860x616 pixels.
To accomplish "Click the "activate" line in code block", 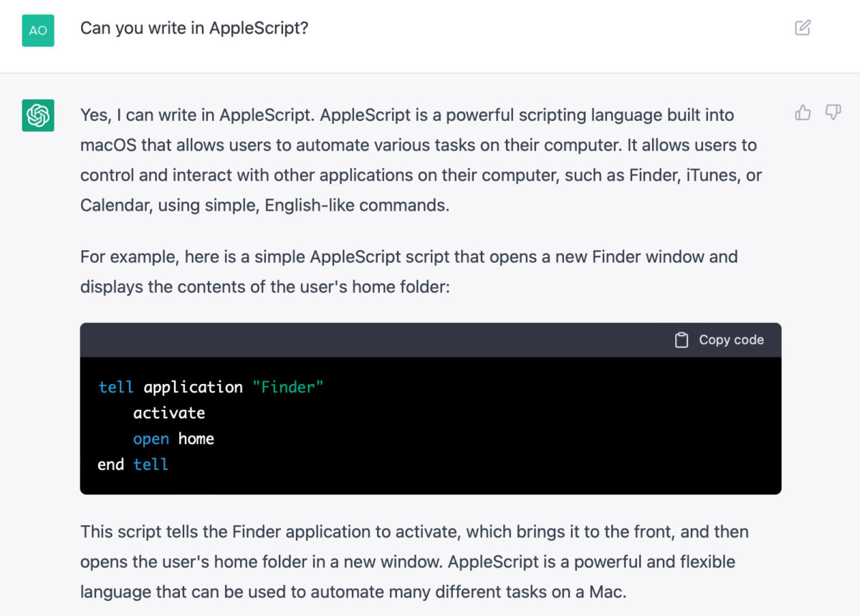I will click(x=169, y=413).
